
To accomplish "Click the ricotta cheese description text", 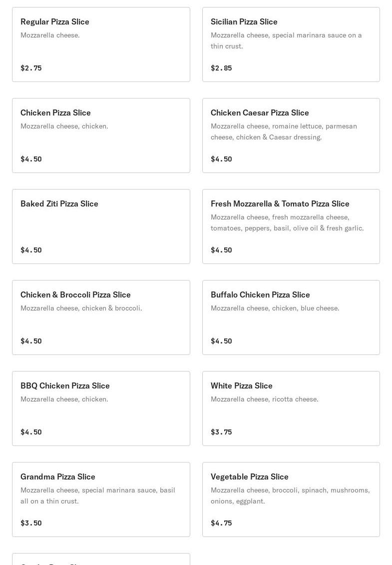I will tap(264, 399).
